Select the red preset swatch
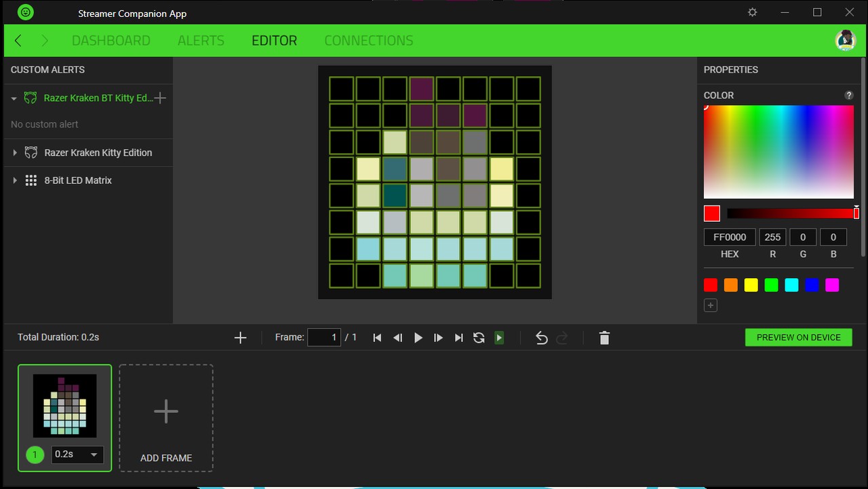This screenshot has height=489, width=868. click(x=711, y=285)
